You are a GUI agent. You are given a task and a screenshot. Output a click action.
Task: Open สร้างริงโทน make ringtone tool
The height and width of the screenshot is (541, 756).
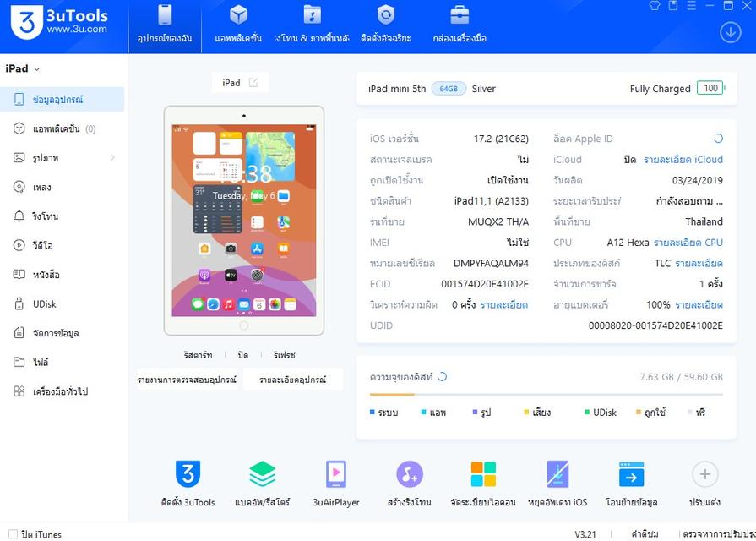point(410,483)
